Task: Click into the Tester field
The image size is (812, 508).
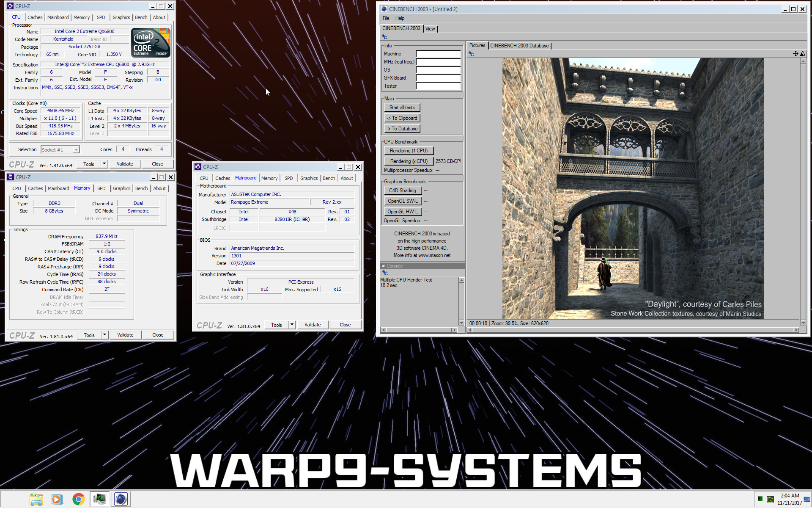Action: [438, 86]
